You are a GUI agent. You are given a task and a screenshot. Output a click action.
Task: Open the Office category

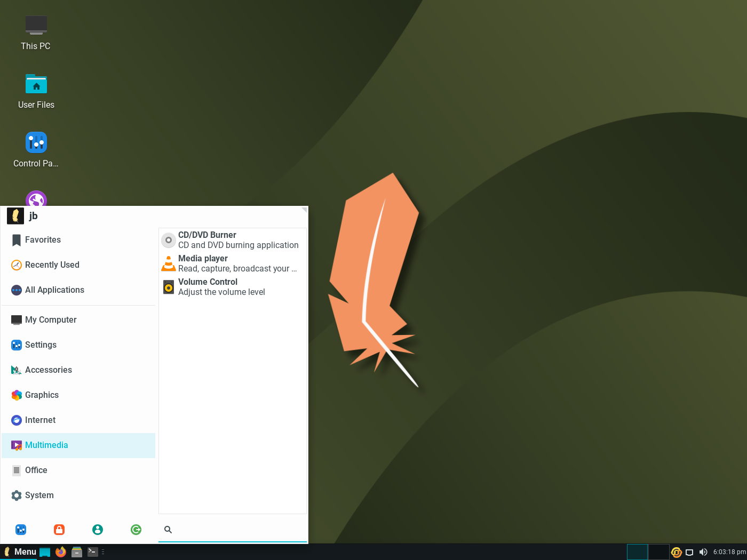pos(78,470)
